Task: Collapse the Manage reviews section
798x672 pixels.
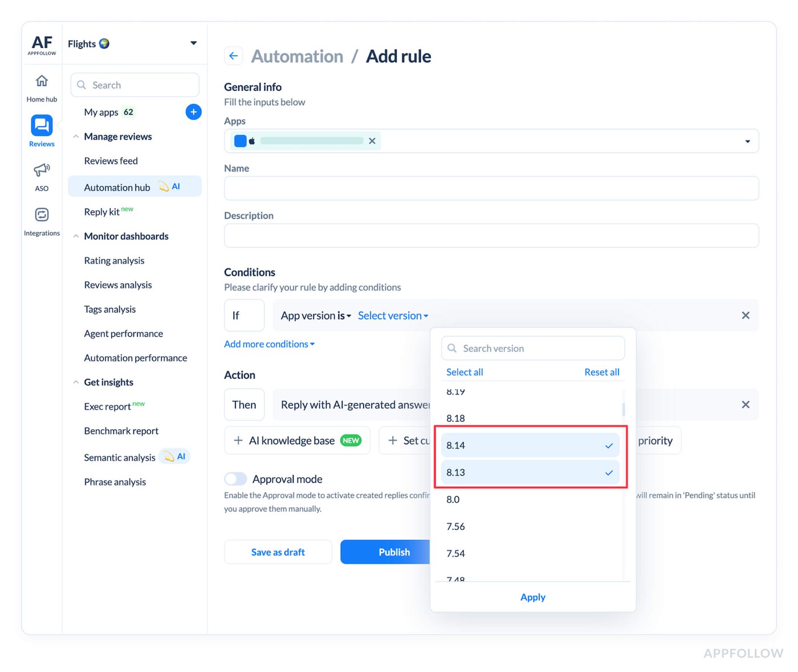Action: coord(76,137)
